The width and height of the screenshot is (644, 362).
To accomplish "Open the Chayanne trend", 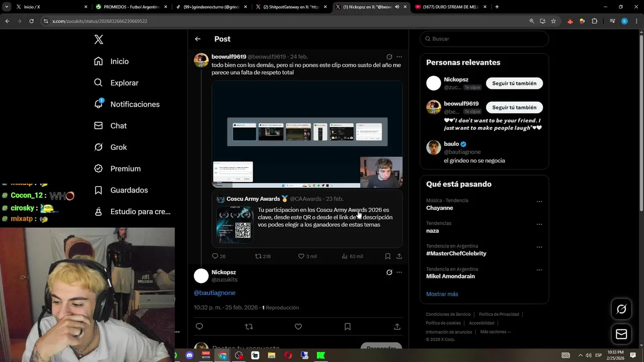I will [439, 208].
